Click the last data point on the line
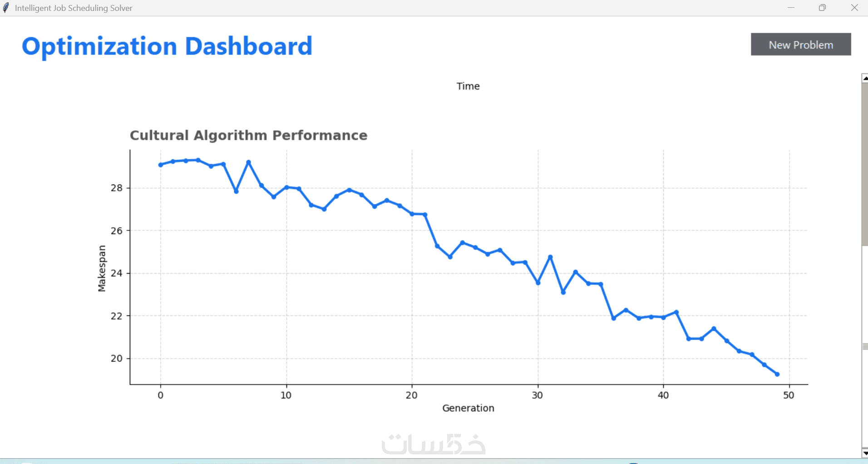This screenshot has height=464, width=868. (777, 374)
